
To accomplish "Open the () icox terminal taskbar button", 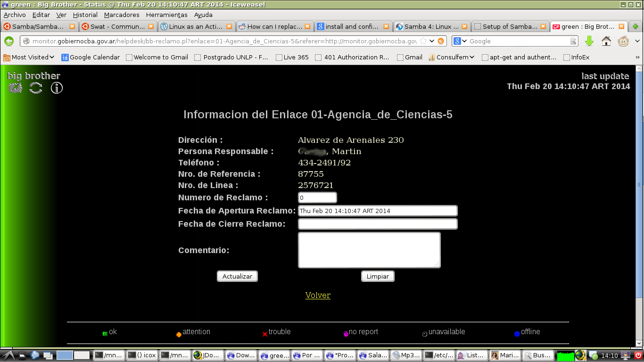I will (142, 355).
